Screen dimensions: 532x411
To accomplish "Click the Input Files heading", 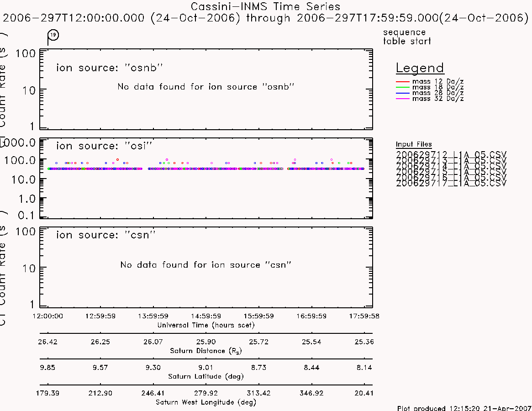I will point(414,145).
